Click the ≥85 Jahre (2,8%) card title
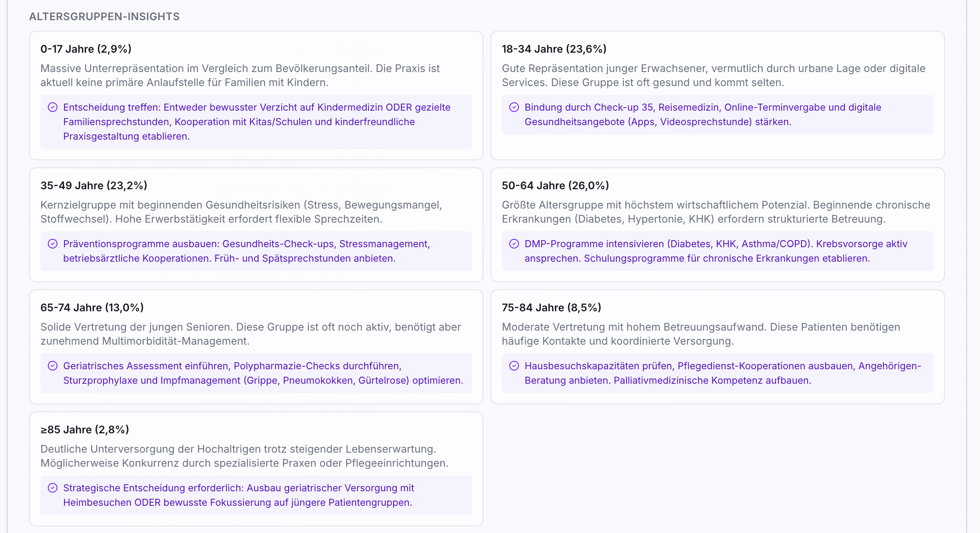980x533 pixels. [85, 429]
